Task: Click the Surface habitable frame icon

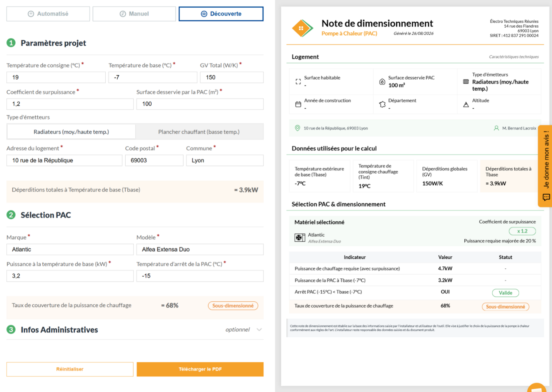Action: 298,82
